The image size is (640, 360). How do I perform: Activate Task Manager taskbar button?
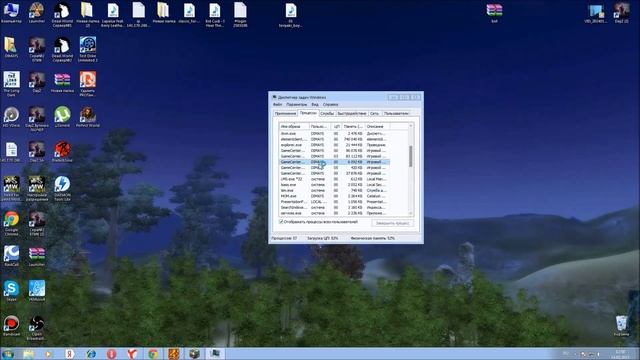coord(215,353)
